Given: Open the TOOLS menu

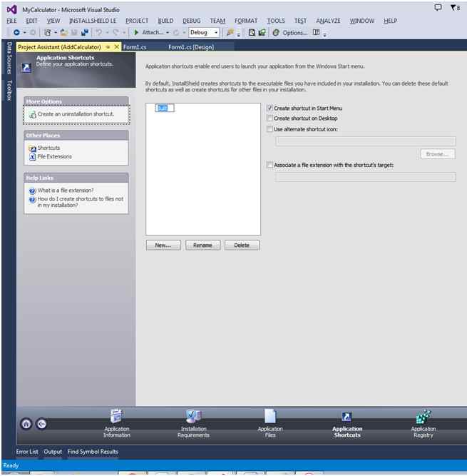Looking at the screenshot, I should [276, 21].
